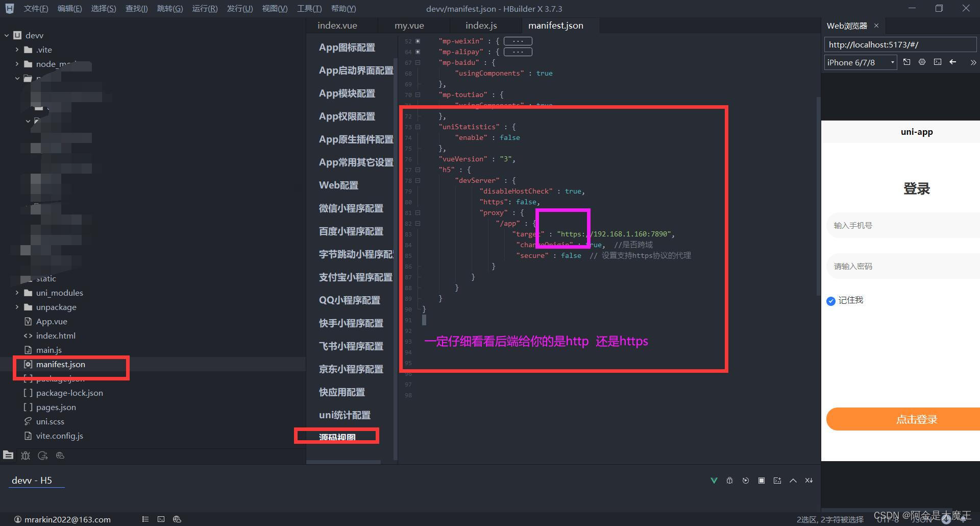The width and height of the screenshot is (980, 526).
Task: Expand the ellipsis badge of mp-alipay
Action: [518, 52]
